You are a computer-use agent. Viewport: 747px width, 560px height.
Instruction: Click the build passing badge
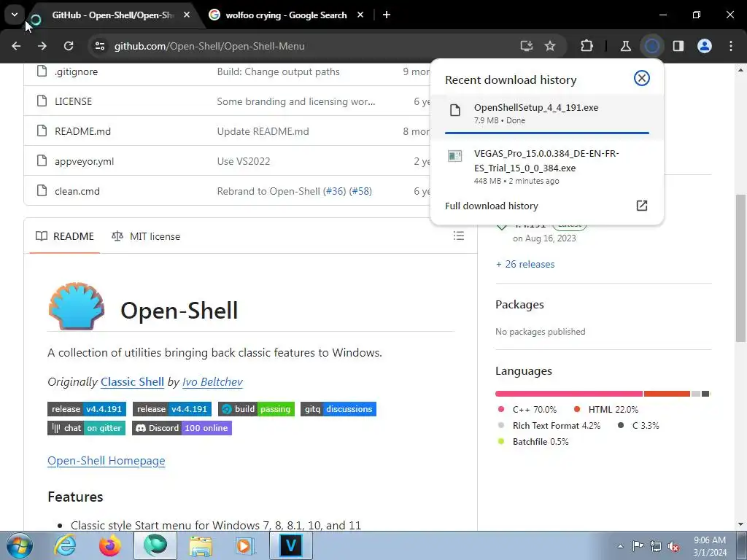(x=256, y=409)
